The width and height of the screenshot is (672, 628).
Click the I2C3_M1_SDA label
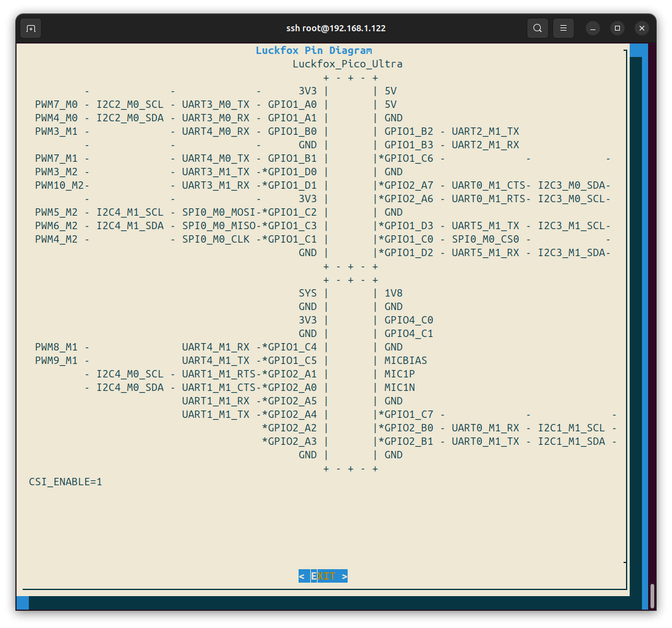coord(571,253)
